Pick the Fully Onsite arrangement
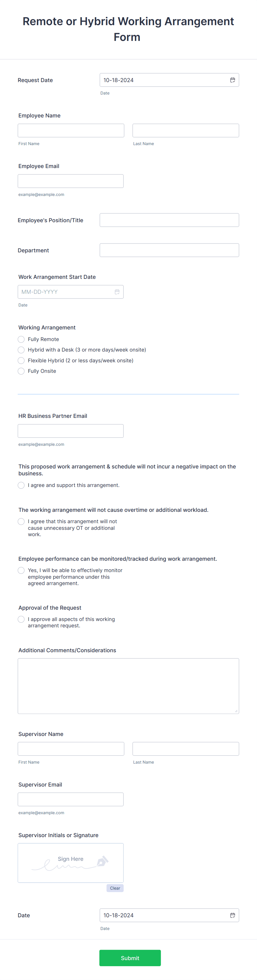Image resolution: width=257 pixels, height=980 pixels. tap(21, 371)
